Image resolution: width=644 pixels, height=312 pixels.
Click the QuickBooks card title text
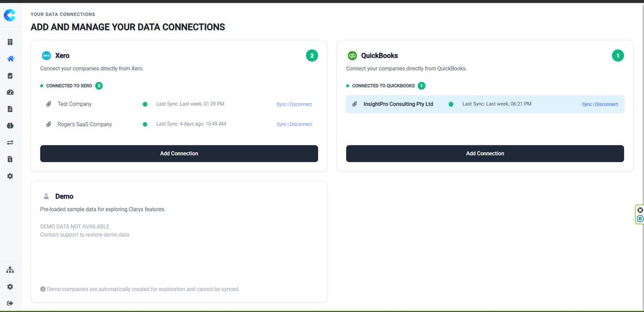pos(379,55)
